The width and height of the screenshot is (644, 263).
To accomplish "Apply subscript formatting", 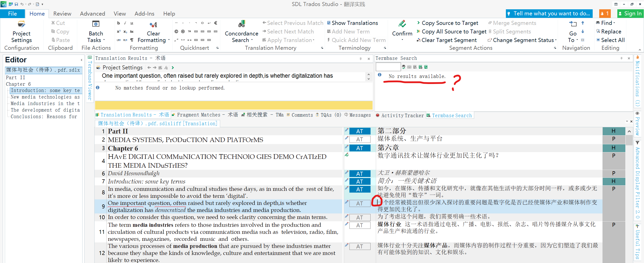I will 125,31.
